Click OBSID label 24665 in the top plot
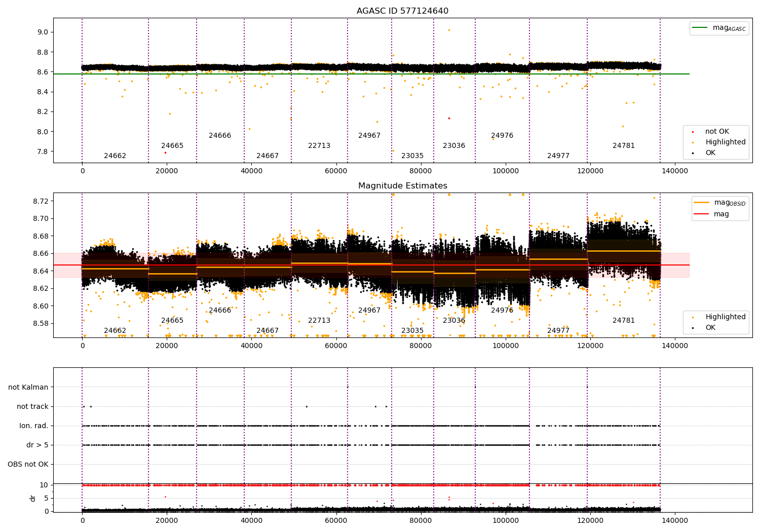Screen dimensions: 760x532 172,146
